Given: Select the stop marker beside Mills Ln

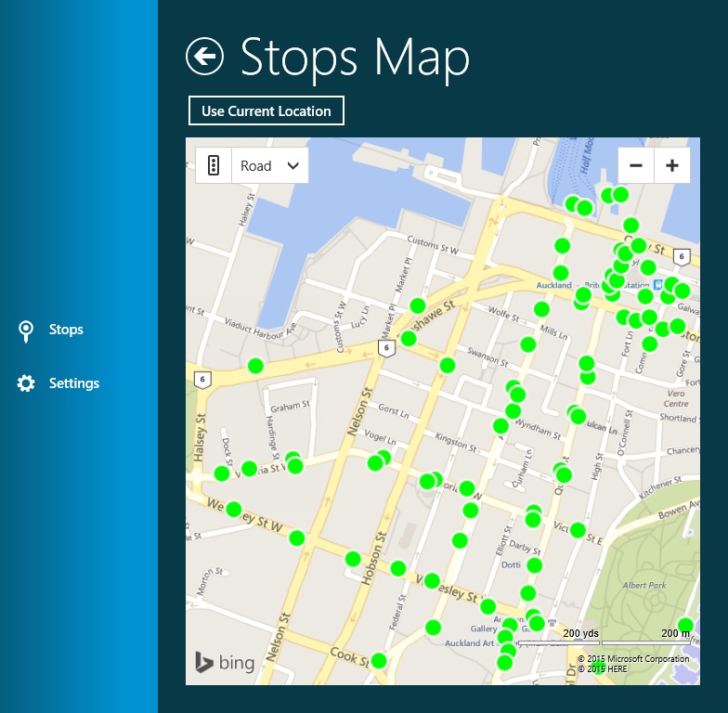Looking at the screenshot, I should click(527, 344).
